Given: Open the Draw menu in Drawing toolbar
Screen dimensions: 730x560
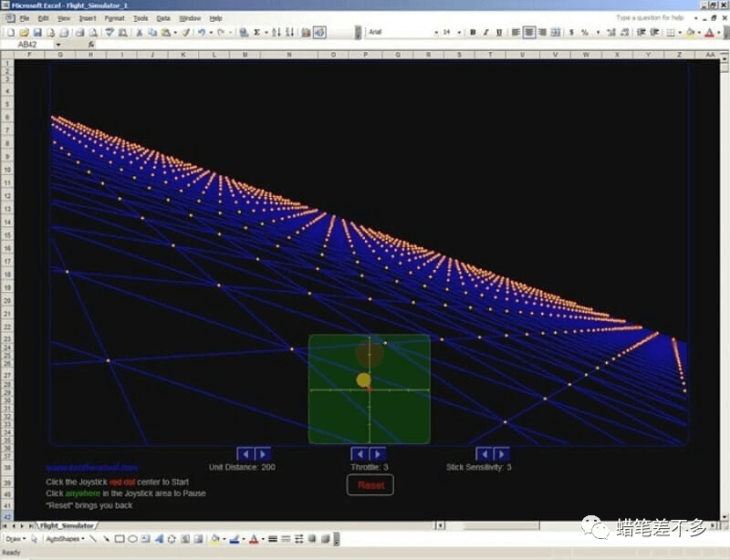Looking at the screenshot, I should 16,539.
